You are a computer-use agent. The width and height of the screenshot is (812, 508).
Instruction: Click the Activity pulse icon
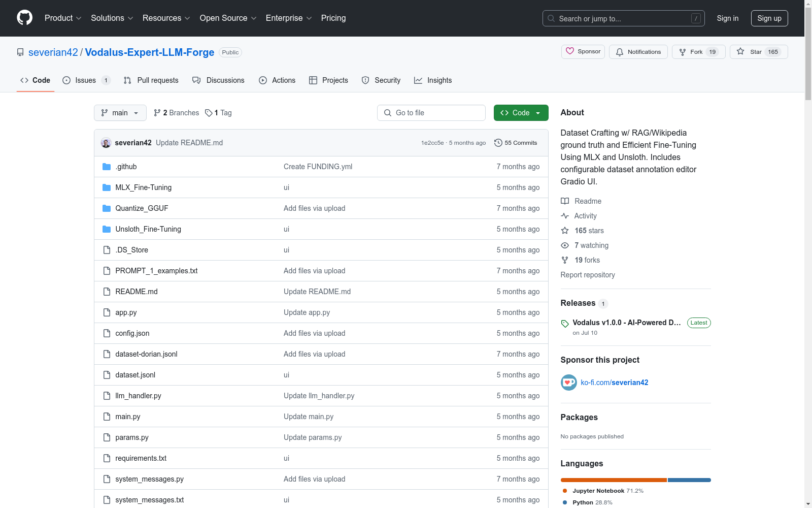pyautogui.click(x=565, y=216)
